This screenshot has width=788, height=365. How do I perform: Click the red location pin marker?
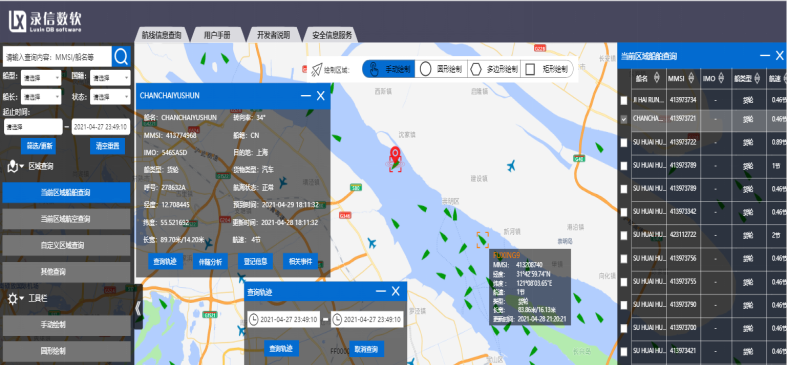coord(395,153)
